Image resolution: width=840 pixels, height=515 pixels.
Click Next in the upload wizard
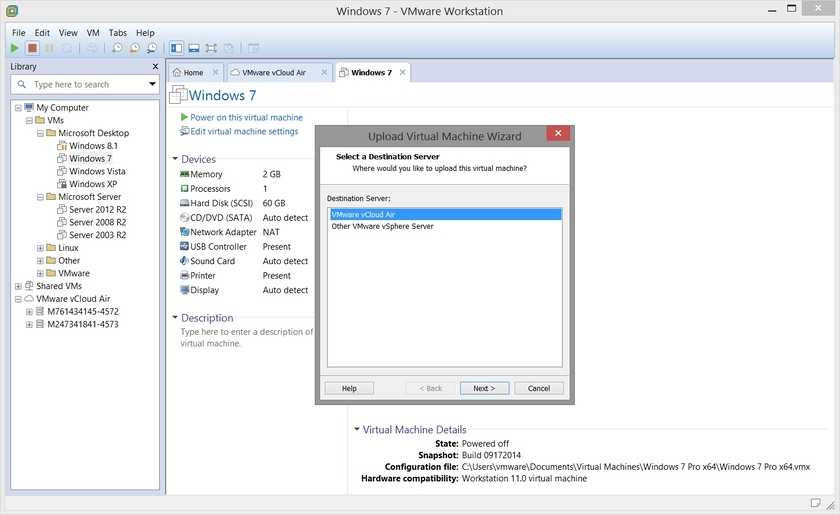(x=484, y=388)
